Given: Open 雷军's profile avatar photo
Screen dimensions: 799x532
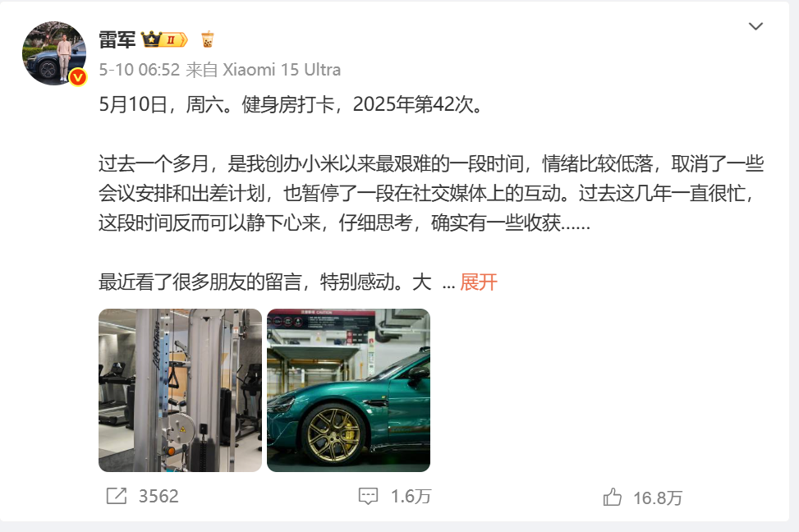Looking at the screenshot, I should point(54,53).
